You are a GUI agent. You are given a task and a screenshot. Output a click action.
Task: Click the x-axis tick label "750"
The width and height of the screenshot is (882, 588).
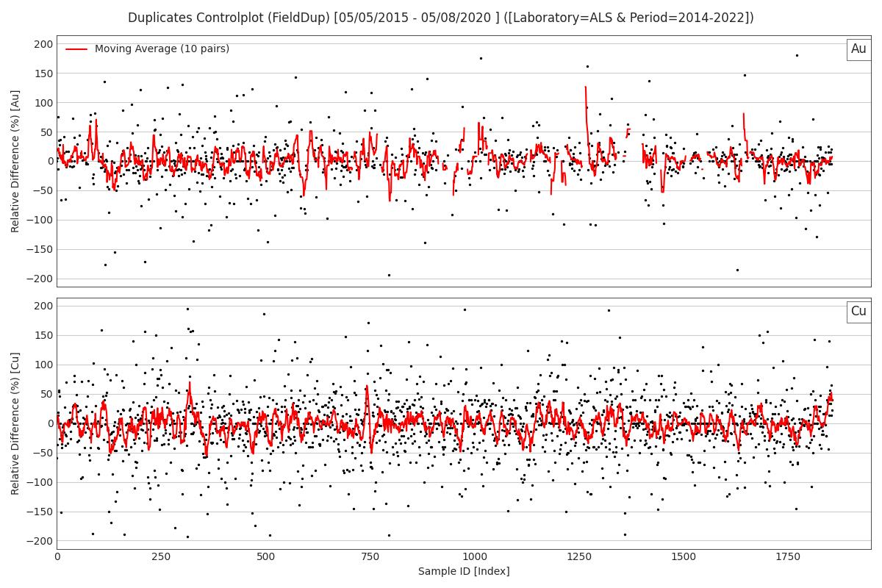click(x=370, y=557)
